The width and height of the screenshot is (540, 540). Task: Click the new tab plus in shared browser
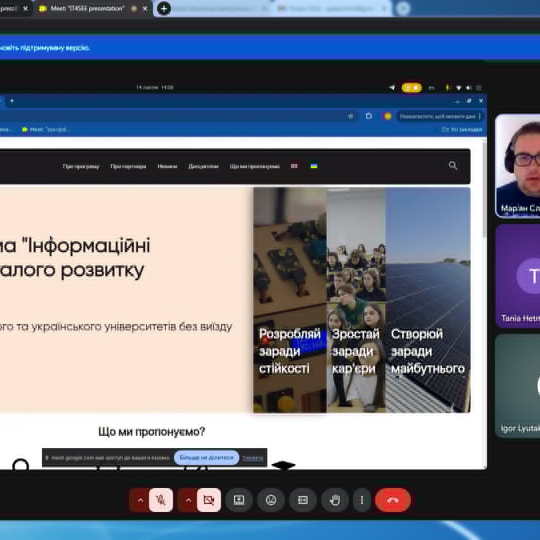(12, 101)
